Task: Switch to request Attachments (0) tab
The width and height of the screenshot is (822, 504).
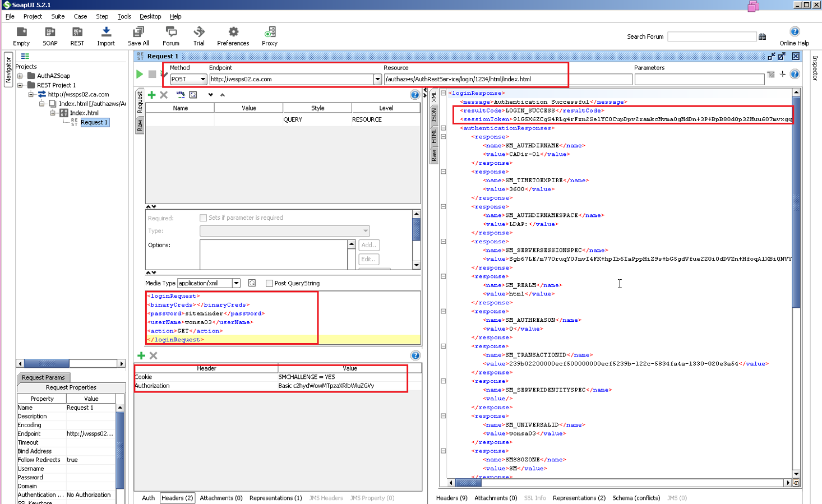Action: [x=221, y=498]
